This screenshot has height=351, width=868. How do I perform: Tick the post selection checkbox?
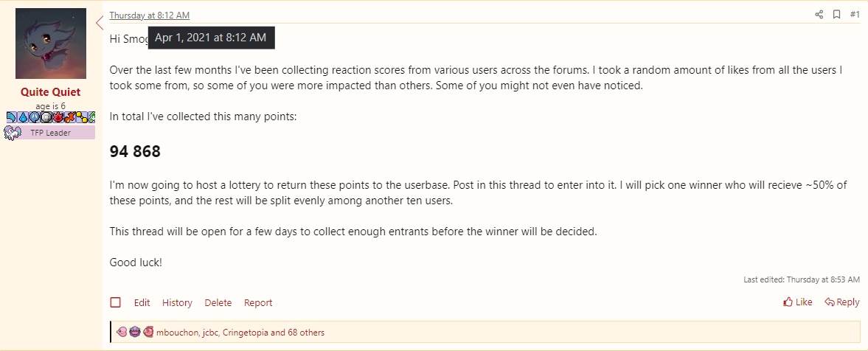point(116,302)
